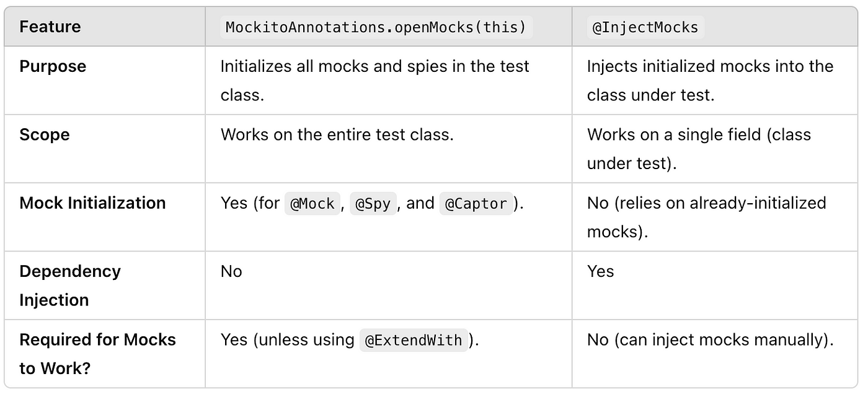Click the Scope row label
The image size is (868, 410).
45,134
